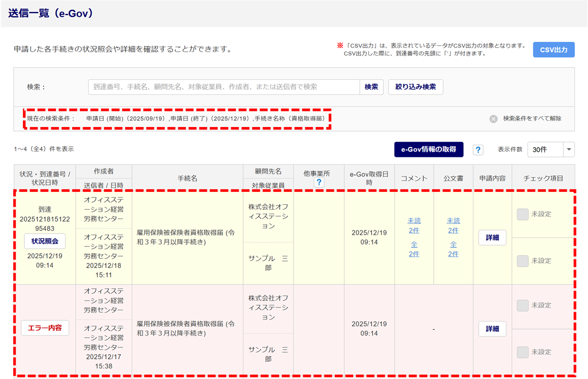Open 状況照会 for the arrived application
This screenshot has height=379, width=588.
pos(45,241)
